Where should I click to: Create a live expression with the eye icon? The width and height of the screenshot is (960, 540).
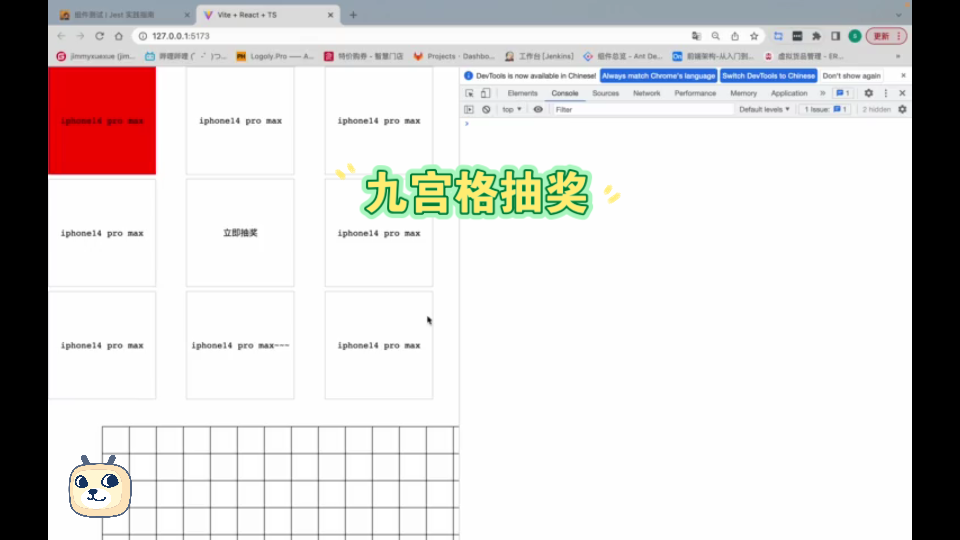click(538, 110)
